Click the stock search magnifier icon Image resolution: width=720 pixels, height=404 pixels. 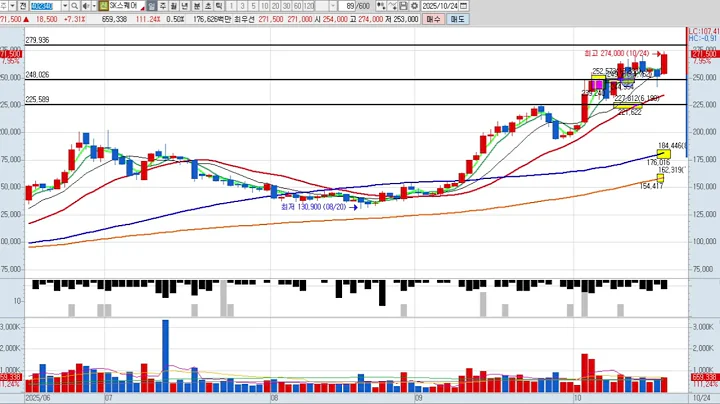click(74, 6)
